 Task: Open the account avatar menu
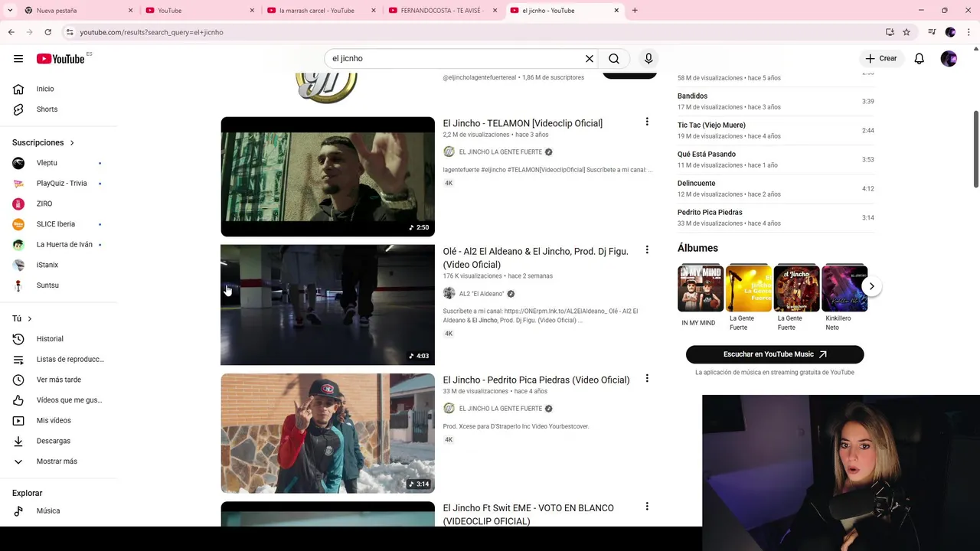point(949,59)
